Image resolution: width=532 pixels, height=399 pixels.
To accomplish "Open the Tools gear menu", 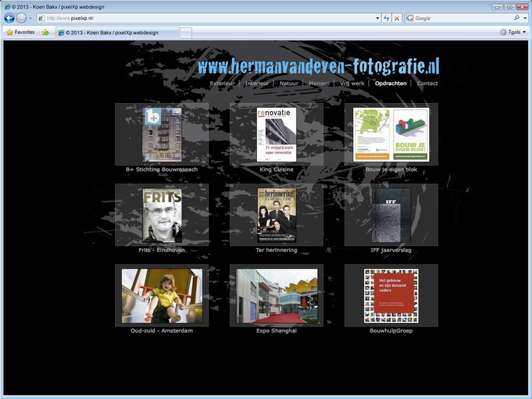I will point(513,32).
